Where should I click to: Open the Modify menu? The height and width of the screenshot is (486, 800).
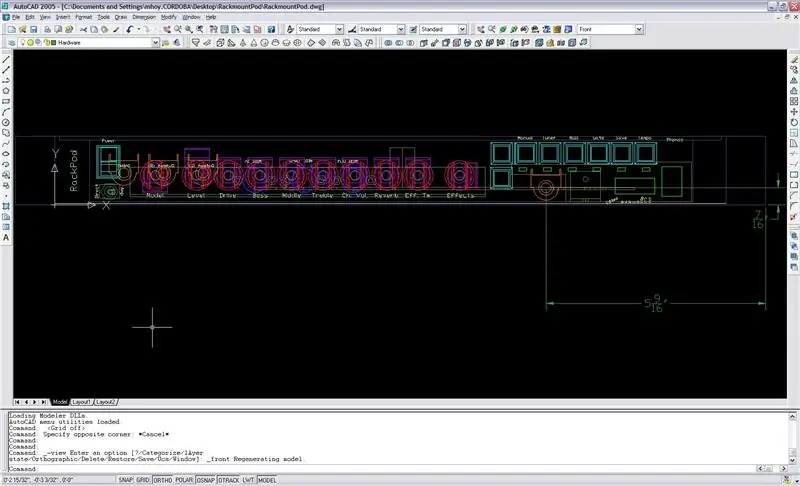[169, 17]
